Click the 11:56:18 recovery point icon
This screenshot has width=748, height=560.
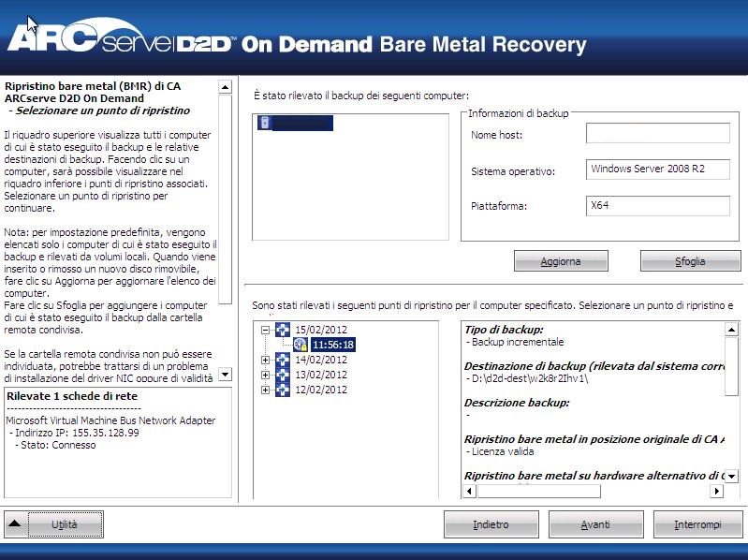301,346
